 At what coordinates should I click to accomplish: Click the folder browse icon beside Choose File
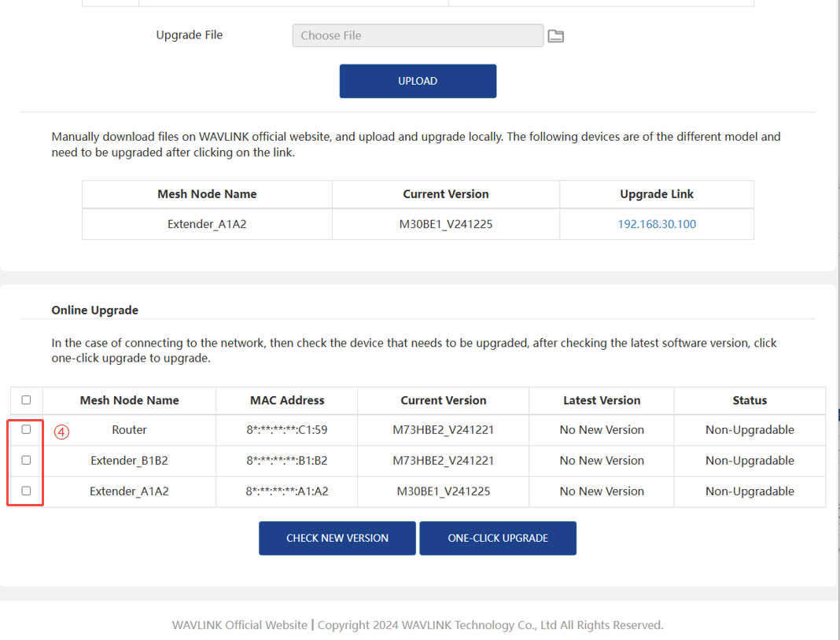click(x=555, y=36)
